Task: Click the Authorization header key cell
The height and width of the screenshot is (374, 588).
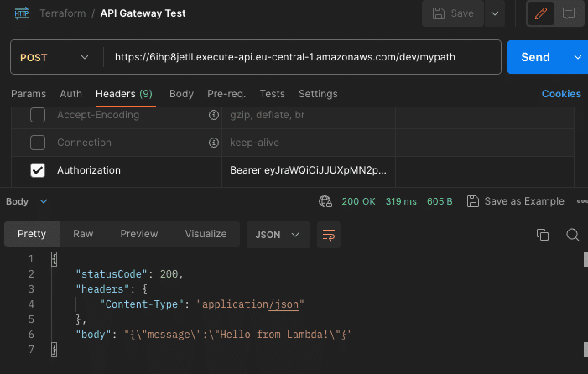Action: [135, 170]
